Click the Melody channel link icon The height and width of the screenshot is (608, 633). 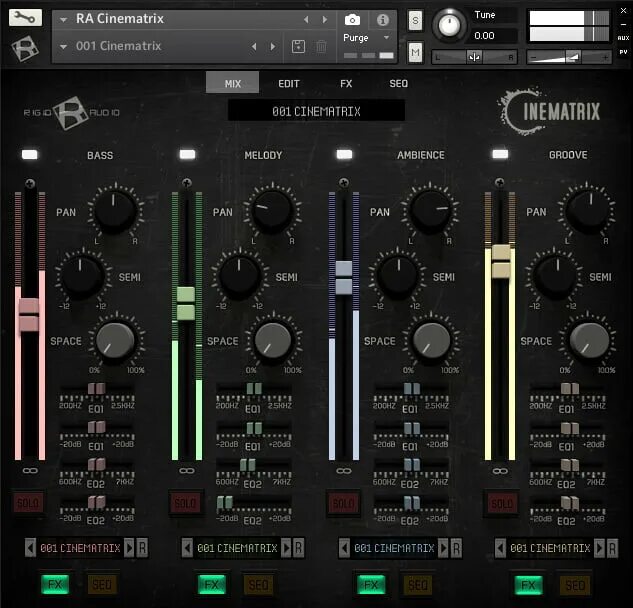[187, 470]
